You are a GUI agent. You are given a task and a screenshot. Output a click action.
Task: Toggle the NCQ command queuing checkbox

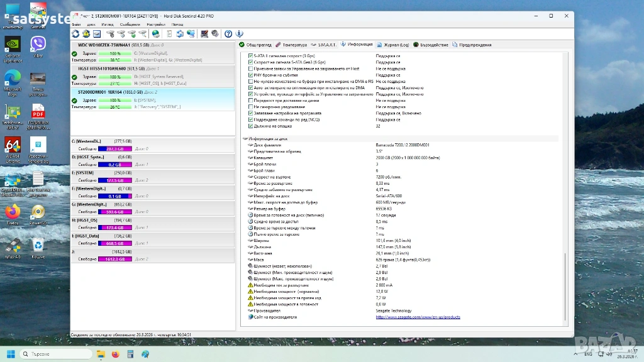pyautogui.click(x=250, y=119)
